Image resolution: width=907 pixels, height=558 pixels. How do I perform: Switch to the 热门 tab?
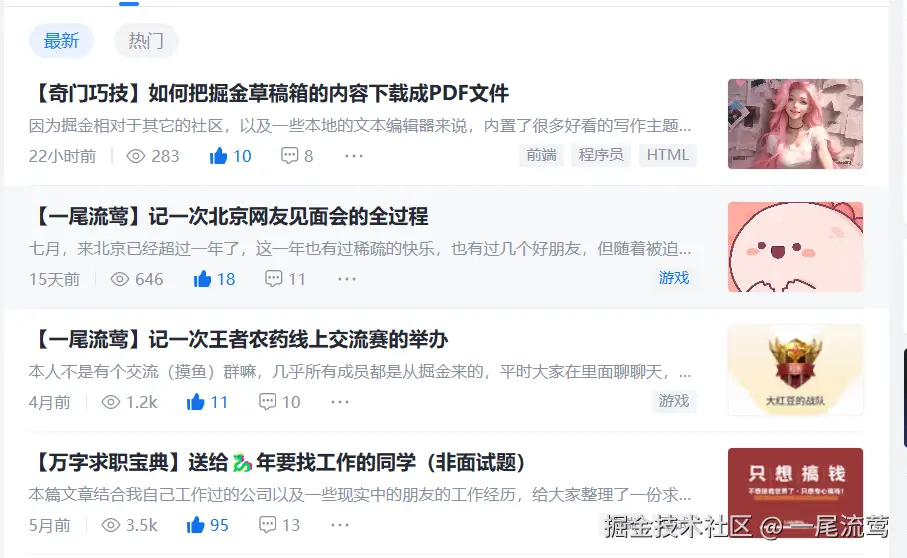tap(146, 40)
